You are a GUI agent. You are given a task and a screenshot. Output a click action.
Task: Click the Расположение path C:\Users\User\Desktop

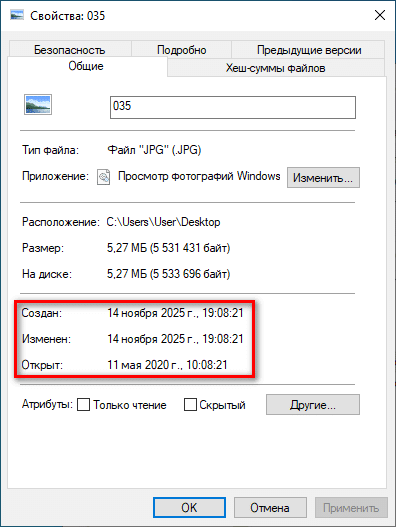163,222
